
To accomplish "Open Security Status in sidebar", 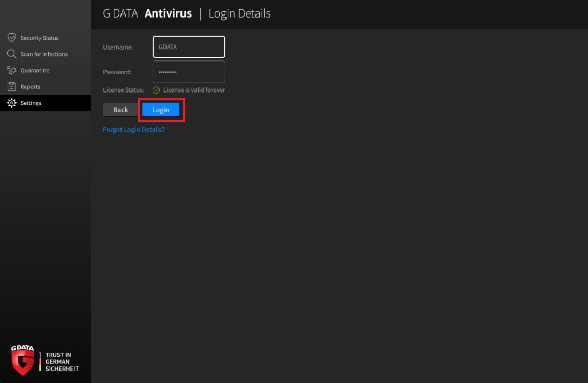I will tap(46, 38).
